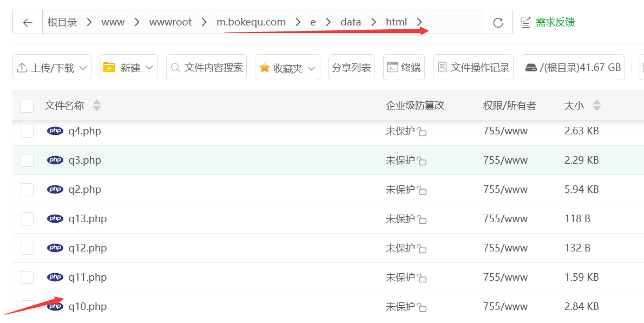The width and height of the screenshot is (644, 323).
Task: Click the back arrow navigation button
Action: (28, 23)
